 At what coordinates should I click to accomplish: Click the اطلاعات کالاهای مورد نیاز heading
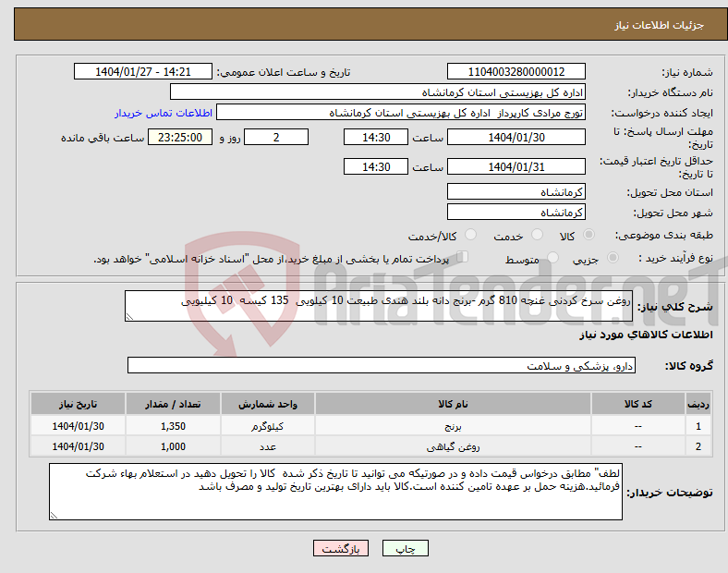point(646,335)
